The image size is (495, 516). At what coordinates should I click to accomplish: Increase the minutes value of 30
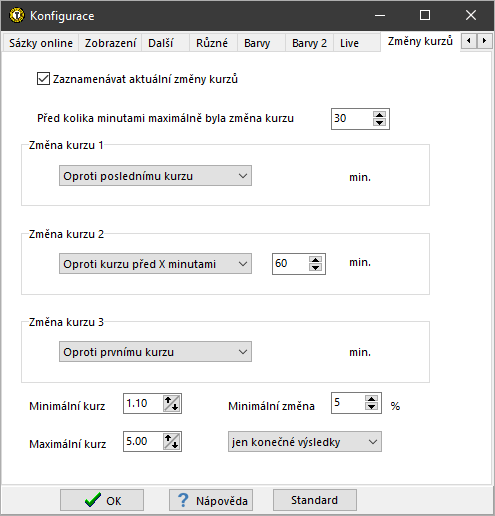tap(379, 115)
